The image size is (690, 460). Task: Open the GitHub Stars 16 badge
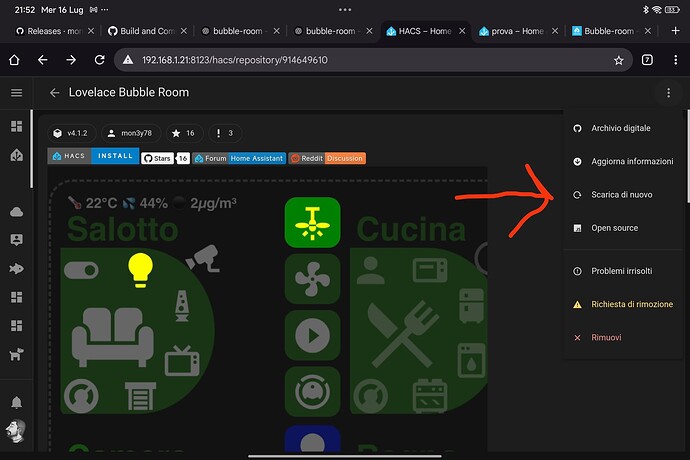pyautogui.click(x=165, y=158)
